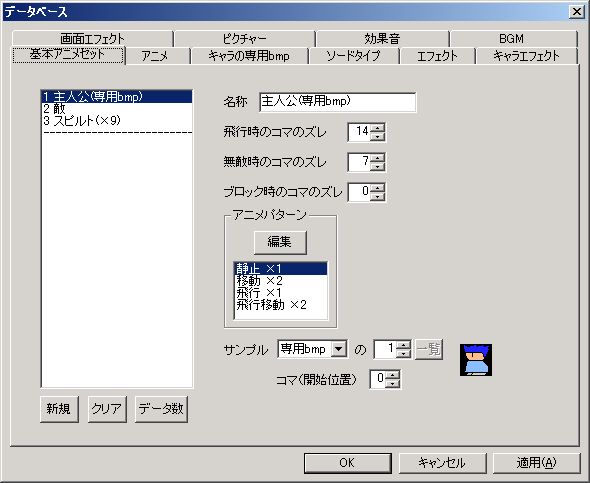The height and width of the screenshot is (483, 590).
Task: Open the サンプル 専用bmp dropdown
Action: [x=339, y=349]
